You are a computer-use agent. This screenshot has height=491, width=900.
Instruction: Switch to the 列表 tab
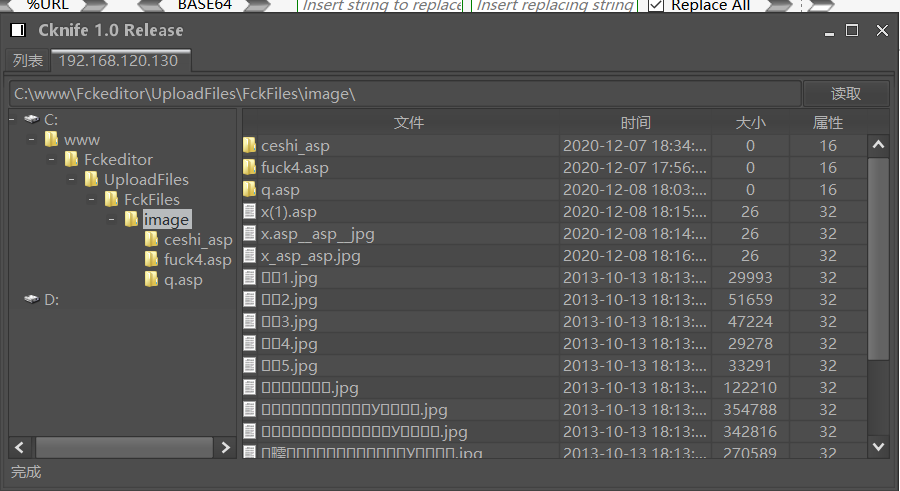pyautogui.click(x=28, y=60)
